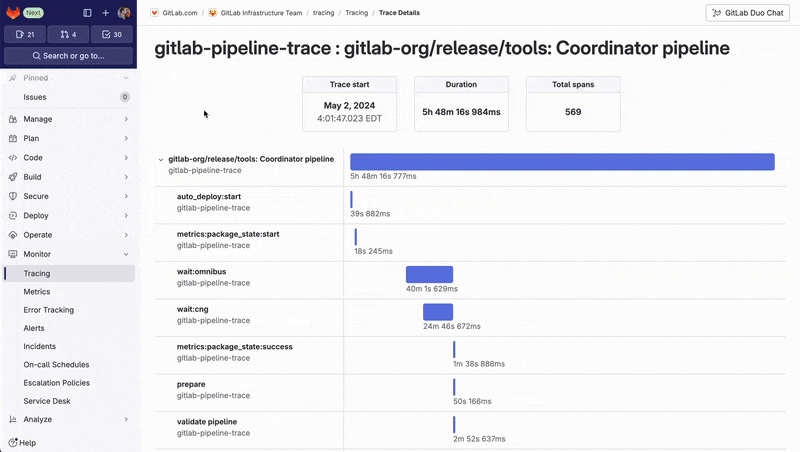Expand the Secure menu

tap(68, 196)
